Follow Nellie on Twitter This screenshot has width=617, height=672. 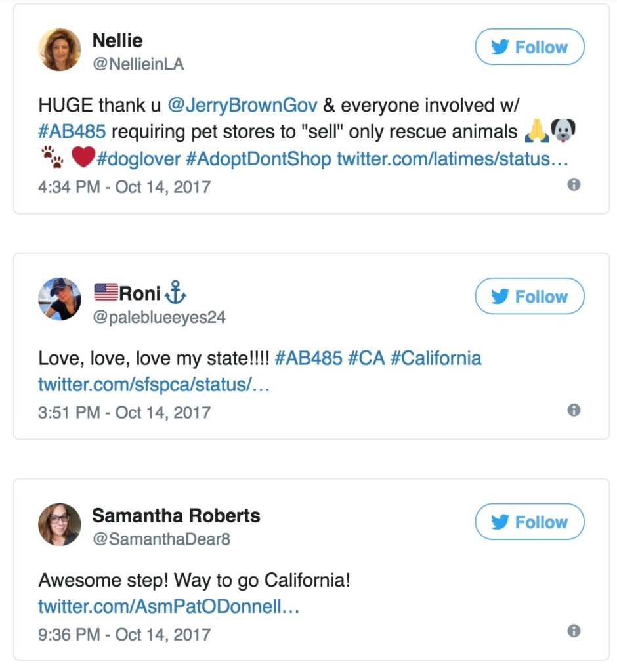[x=529, y=47]
